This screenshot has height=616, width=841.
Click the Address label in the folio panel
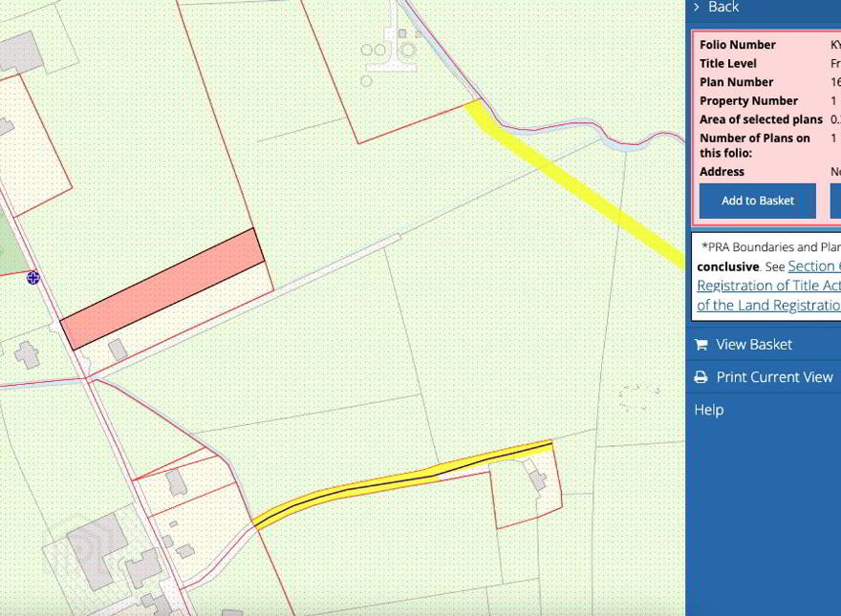pyautogui.click(x=722, y=172)
